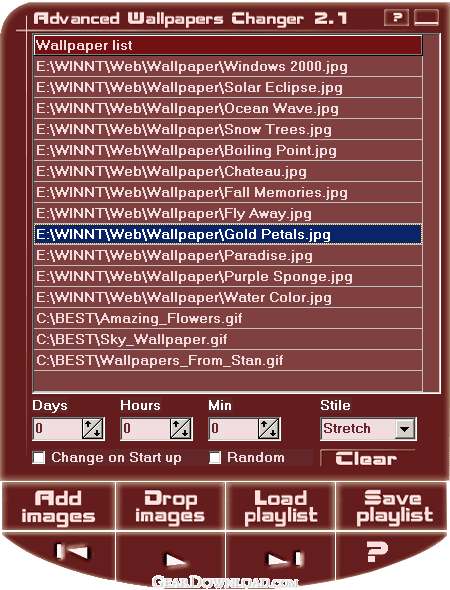Click the small help icon in title bar
The image size is (450, 590).
(396, 17)
